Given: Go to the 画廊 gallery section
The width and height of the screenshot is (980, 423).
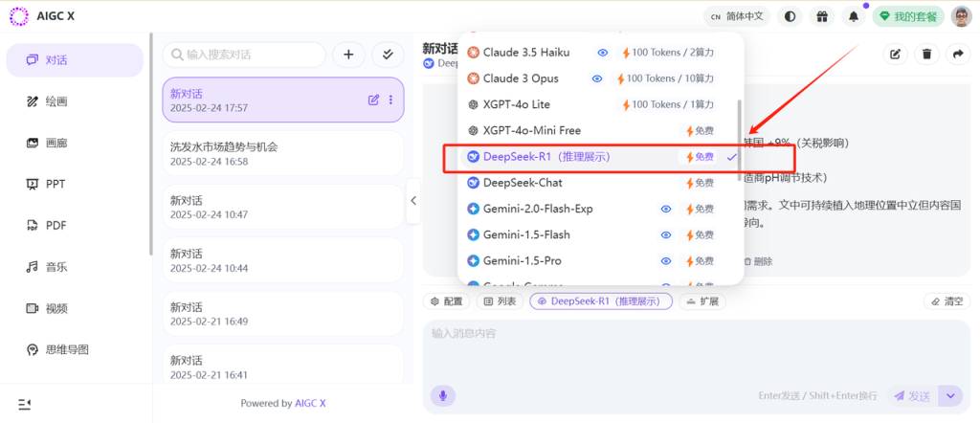Looking at the screenshot, I should pos(75,144).
